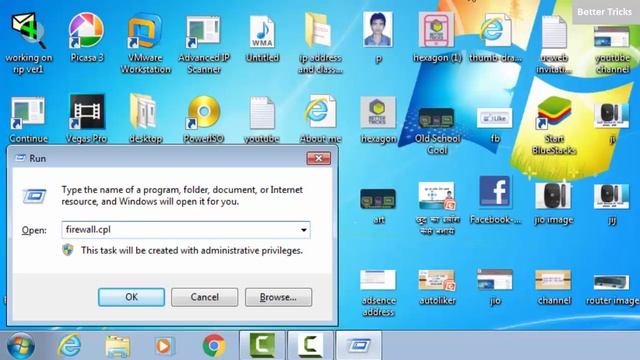Screen dimensions: 640x360
Task: Select the Advanced IP Scanner shortcut
Action: 204,43
